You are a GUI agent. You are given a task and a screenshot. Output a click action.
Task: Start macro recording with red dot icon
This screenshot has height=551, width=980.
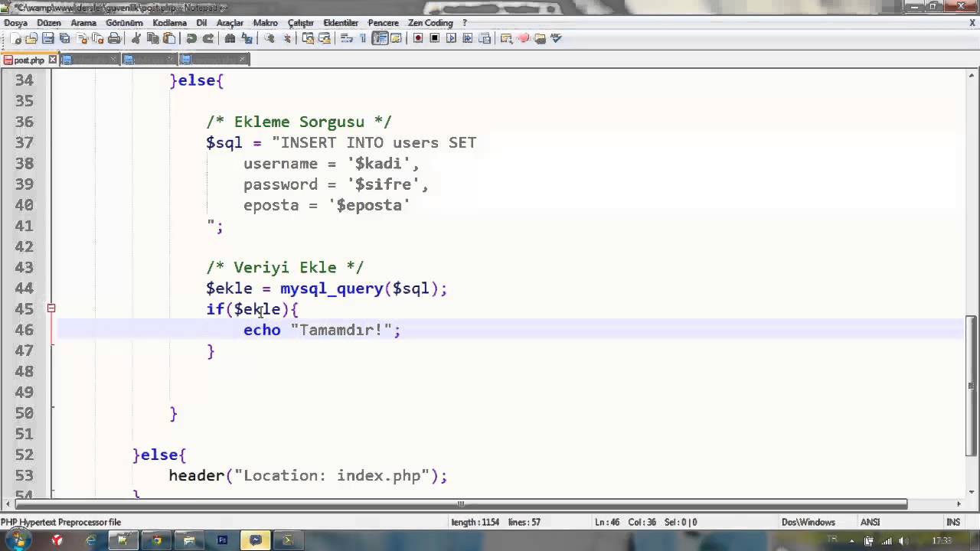418,38
